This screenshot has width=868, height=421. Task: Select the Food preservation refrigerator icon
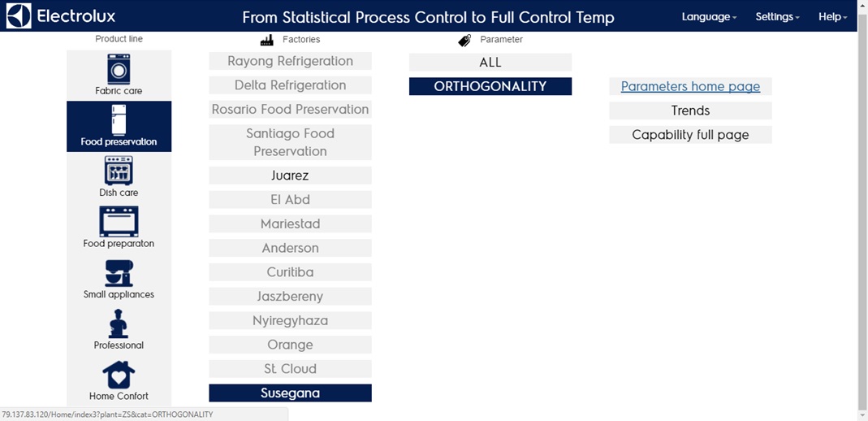[119, 120]
